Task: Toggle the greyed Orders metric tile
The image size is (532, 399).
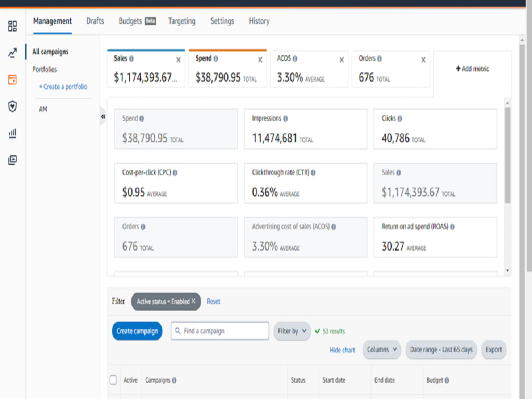Action: coord(176,237)
